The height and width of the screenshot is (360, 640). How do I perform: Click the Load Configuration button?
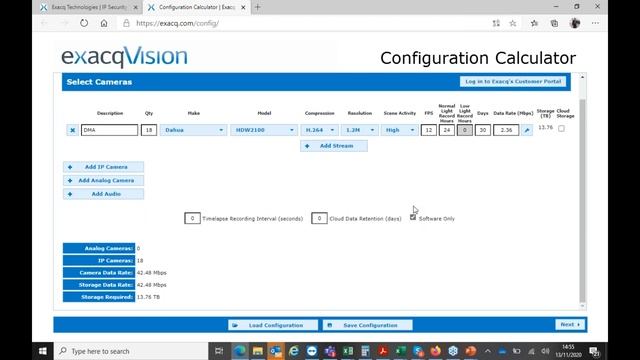pos(273,325)
